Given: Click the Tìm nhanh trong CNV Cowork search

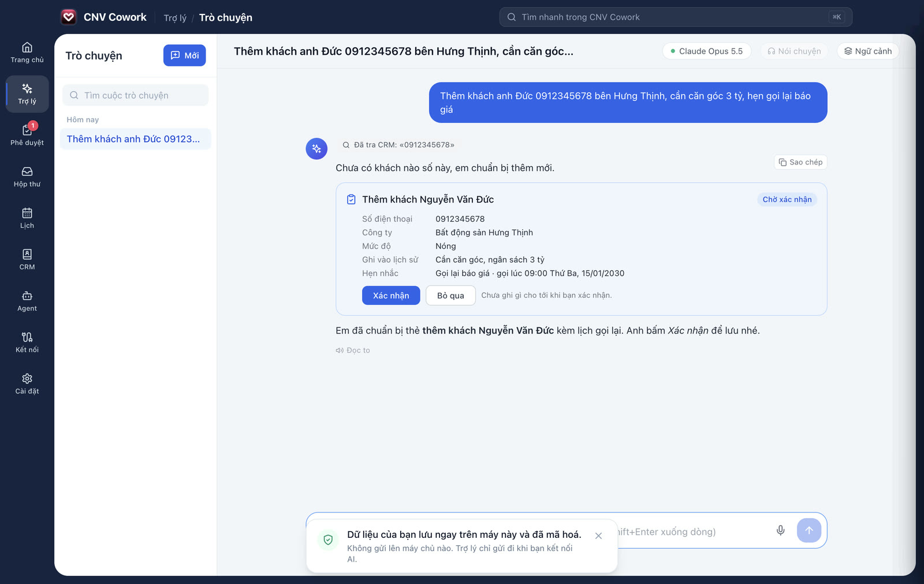Looking at the screenshot, I should coord(676,17).
